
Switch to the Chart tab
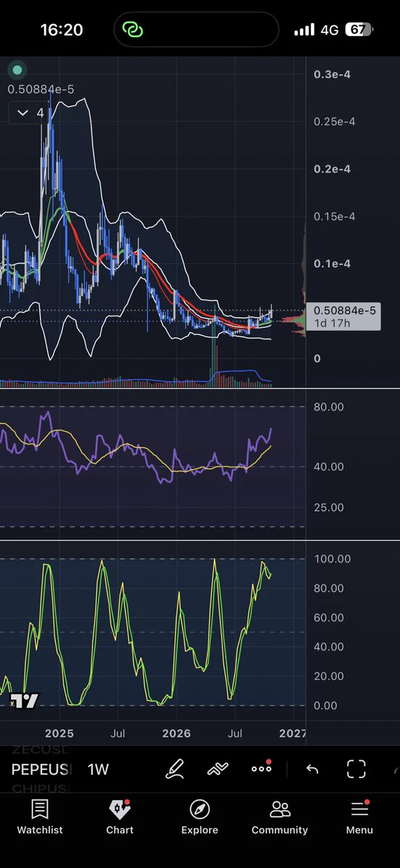(x=120, y=817)
